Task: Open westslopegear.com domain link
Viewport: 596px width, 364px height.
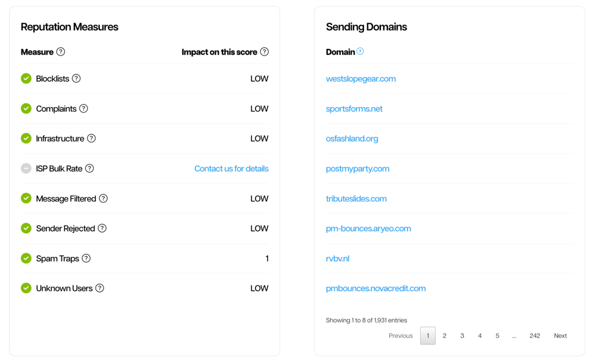Action: pos(361,79)
